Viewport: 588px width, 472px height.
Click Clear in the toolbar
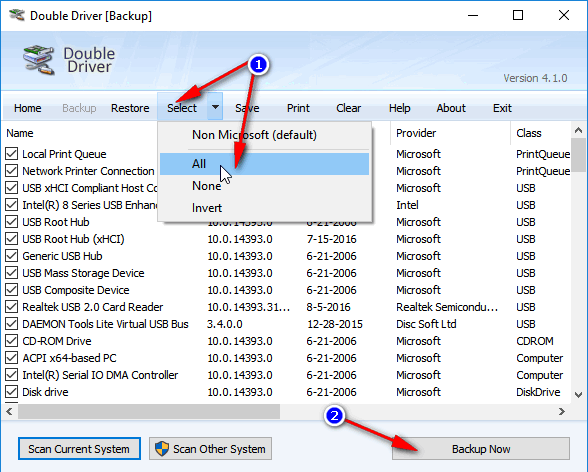(348, 108)
